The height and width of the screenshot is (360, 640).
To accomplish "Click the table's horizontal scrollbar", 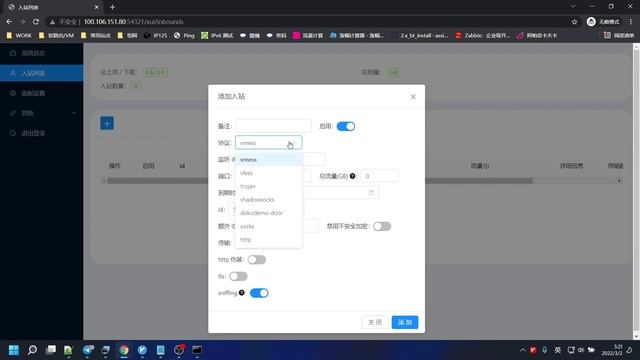I will click(x=320, y=181).
